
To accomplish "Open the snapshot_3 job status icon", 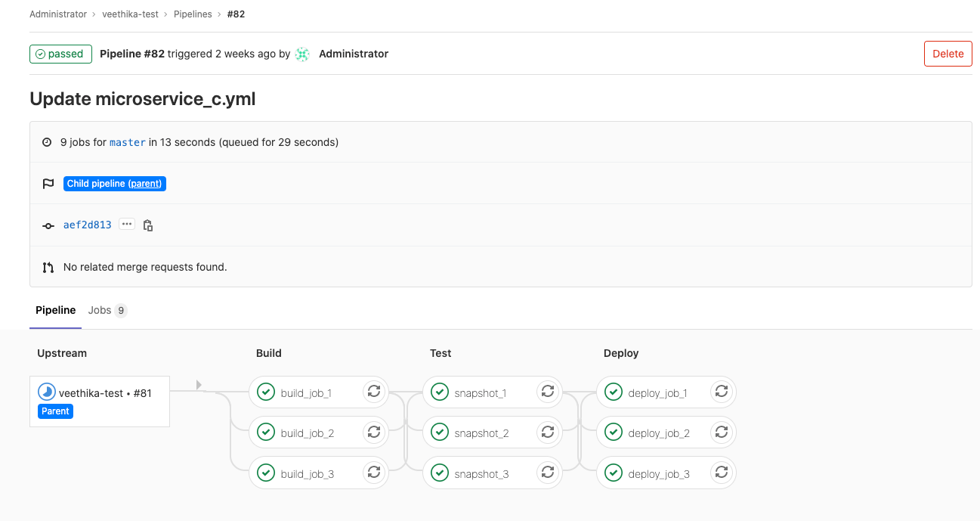I will [440, 473].
